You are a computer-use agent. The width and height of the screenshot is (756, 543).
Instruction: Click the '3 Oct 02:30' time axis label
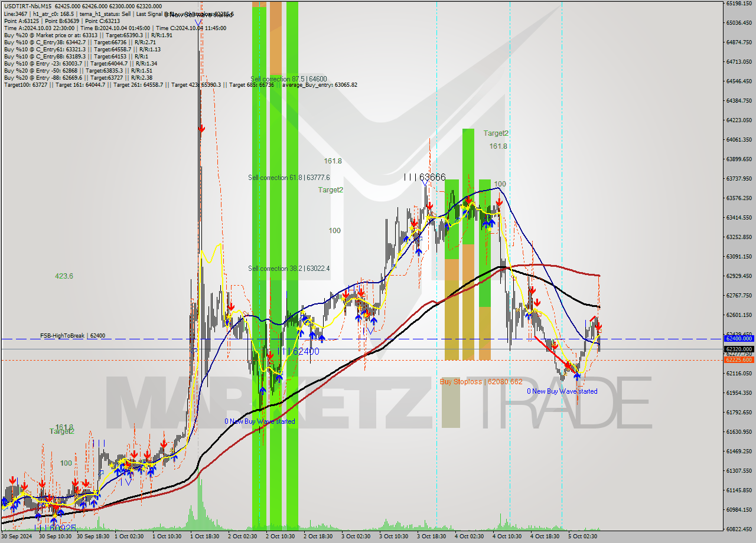[x=356, y=537]
